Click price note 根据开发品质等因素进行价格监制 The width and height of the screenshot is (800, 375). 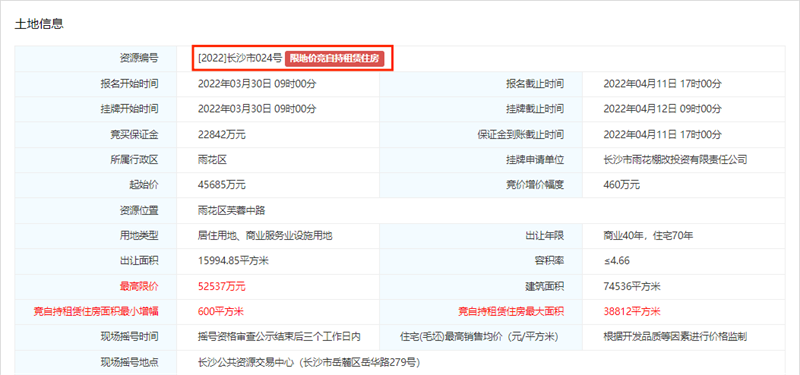[675, 337]
